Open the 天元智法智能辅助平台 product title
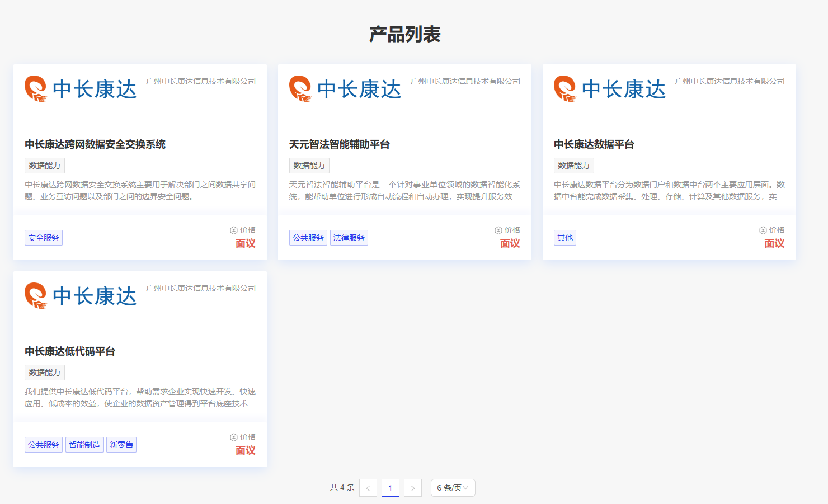828x504 pixels. [x=340, y=144]
